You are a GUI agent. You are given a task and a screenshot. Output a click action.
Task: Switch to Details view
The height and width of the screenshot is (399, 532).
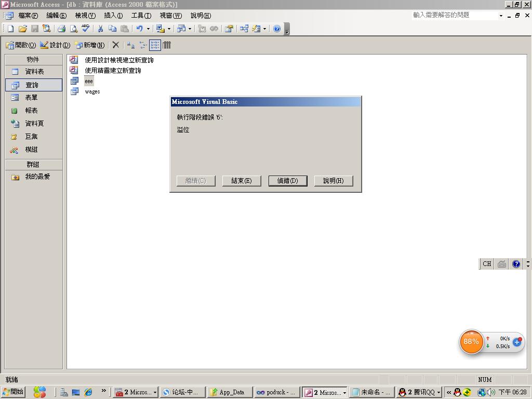tap(167, 45)
